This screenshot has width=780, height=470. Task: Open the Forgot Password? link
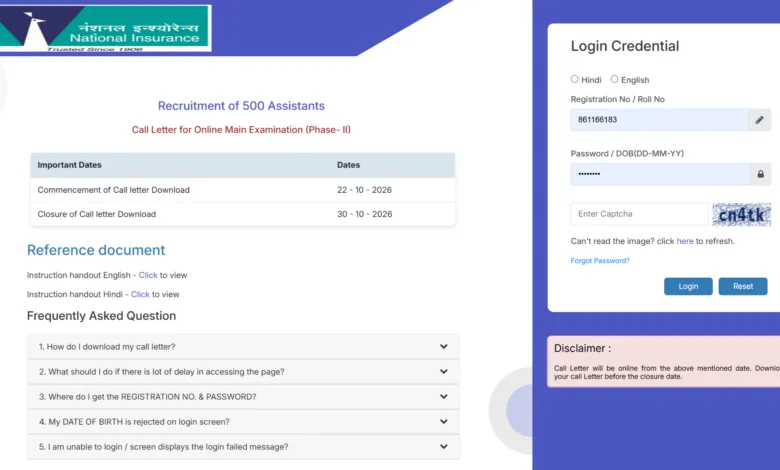click(x=599, y=261)
